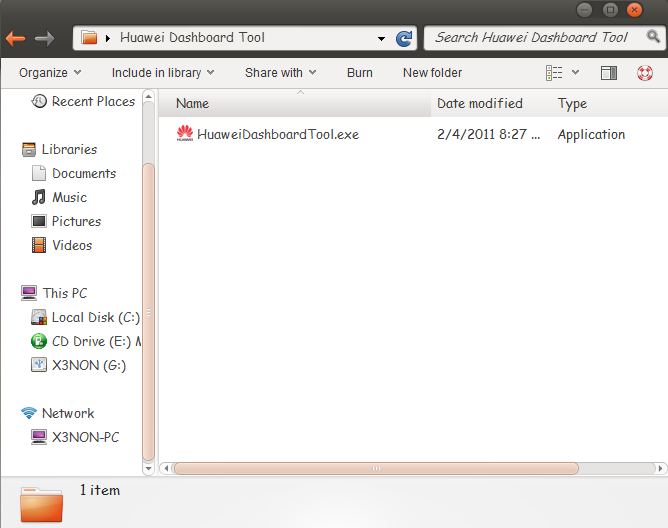Click the Documents page icon
This screenshot has width=668, height=528.
[39, 173]
